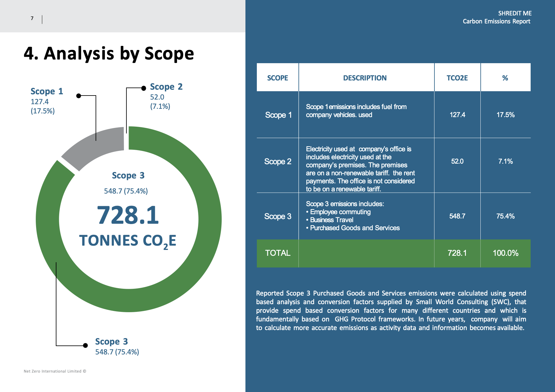
Task: Click the green TOTAL row label
Action: pyautogui.click(x=277, y=253)
